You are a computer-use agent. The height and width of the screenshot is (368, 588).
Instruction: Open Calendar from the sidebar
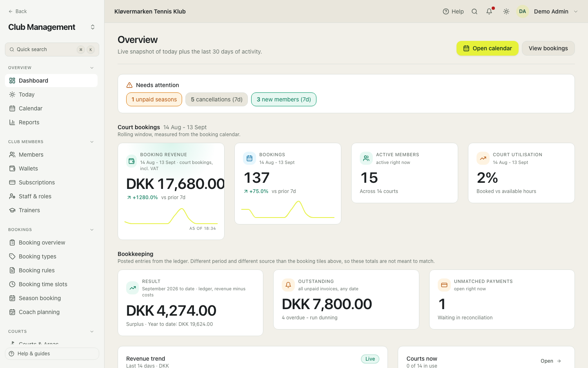point(51,108)
